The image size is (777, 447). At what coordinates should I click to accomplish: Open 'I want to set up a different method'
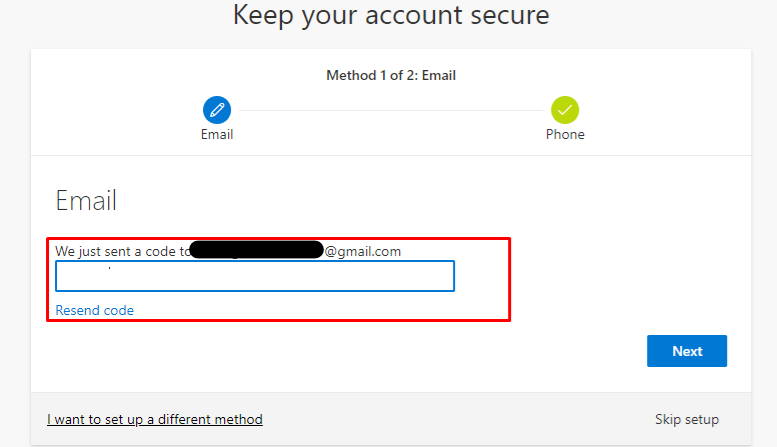tap(155, 419)
